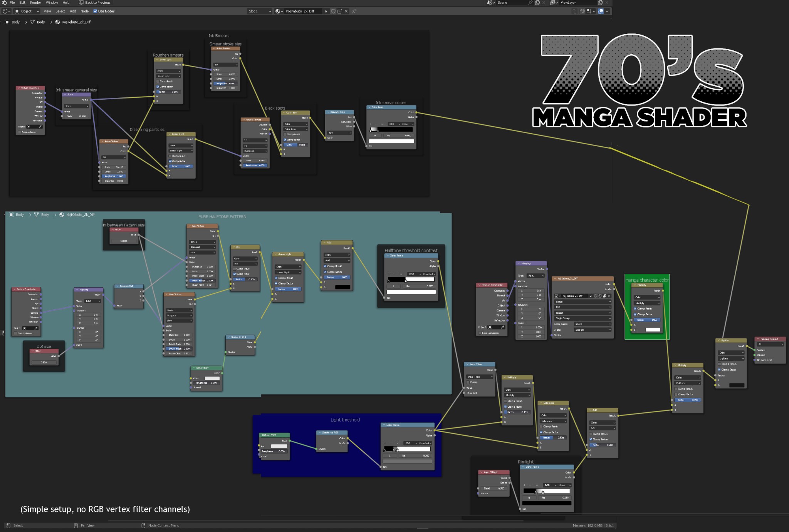Open the editor type selector icon
Viewport: 789px width, 532px height.
coord(7,11)
